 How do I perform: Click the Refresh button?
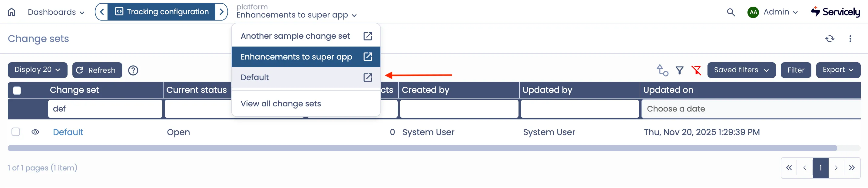coord(97,70)
